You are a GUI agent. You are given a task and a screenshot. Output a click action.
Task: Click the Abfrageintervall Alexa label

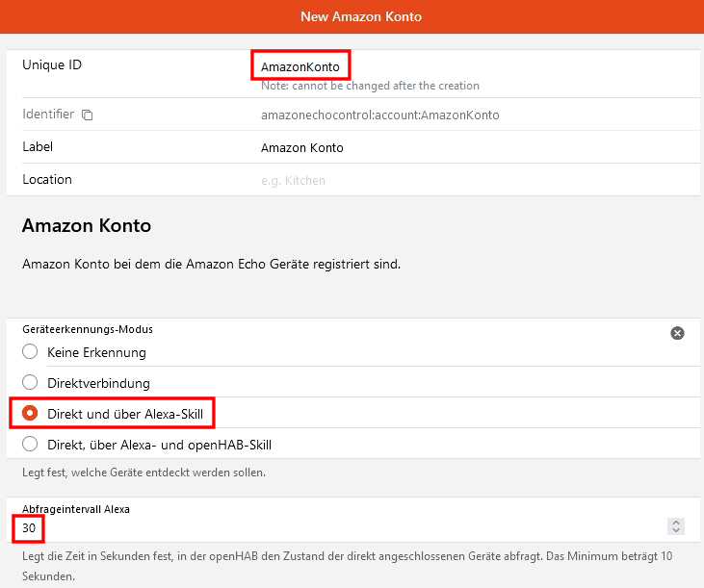point(76,509)
